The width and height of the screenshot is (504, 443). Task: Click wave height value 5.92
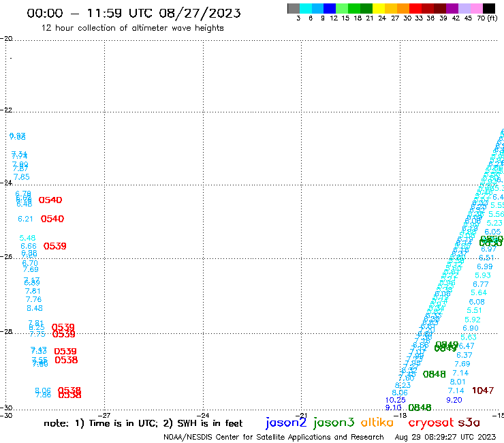pyautogui.click(x=473, y=320)
